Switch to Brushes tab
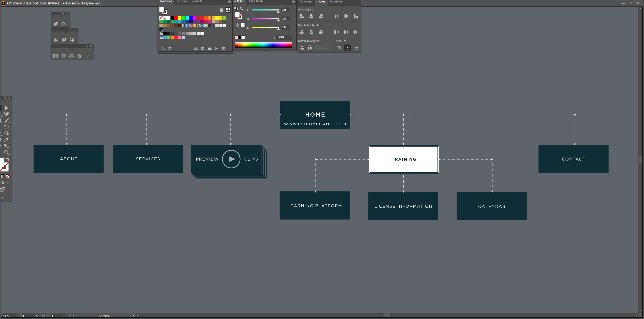The image size is (644, 319). tap(182, 1)
